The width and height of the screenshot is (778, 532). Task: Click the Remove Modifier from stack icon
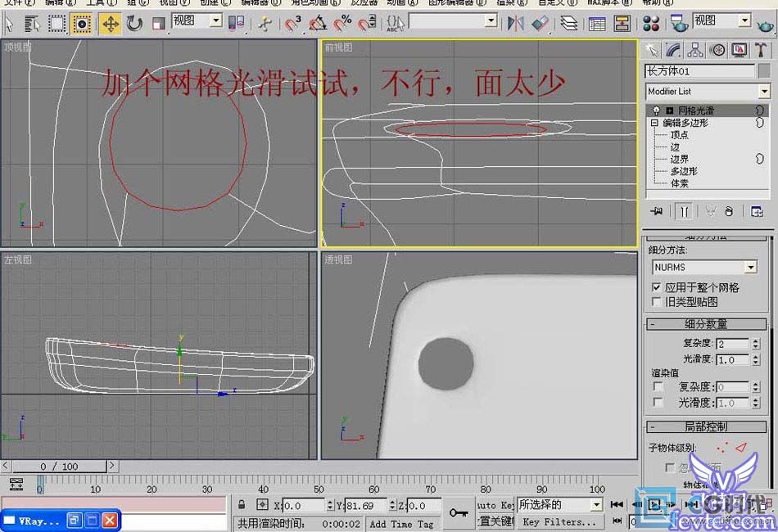point(729,212)
